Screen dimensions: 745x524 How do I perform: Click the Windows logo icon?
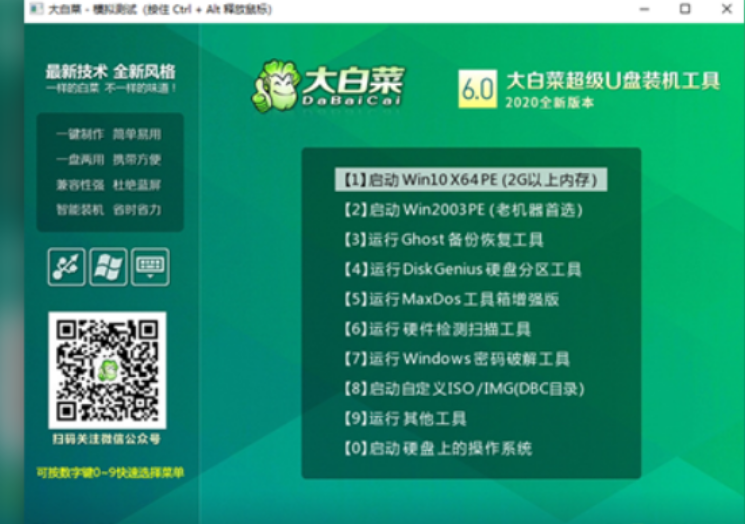pyautogui.click(x=108, y=267)
